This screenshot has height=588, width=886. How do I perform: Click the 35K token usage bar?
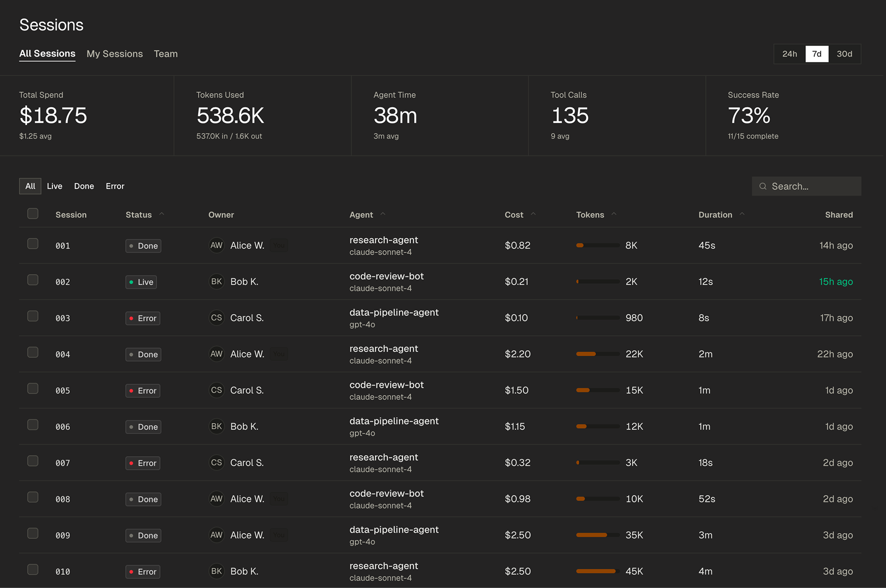(598, 535)
